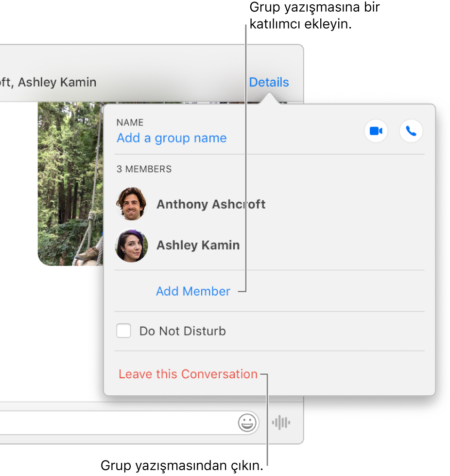This screenshot has width=450, height=476.
Task: Record an audio message
Action: [x=281, y=422]
